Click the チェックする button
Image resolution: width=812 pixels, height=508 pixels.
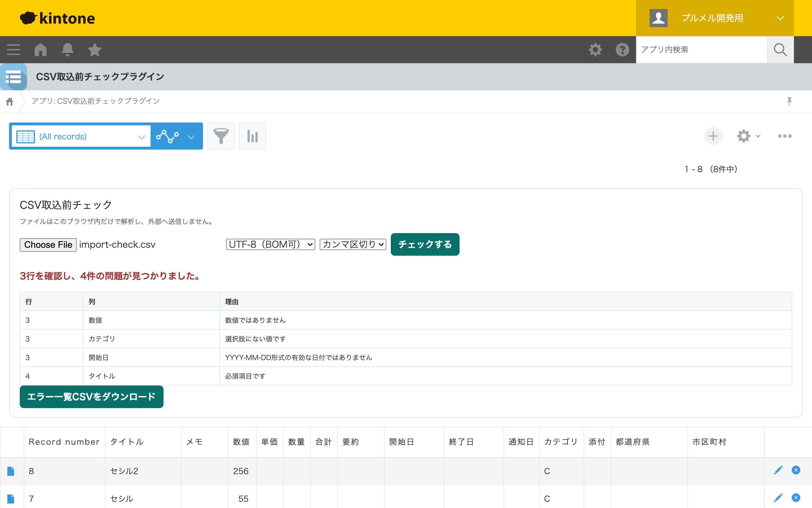(x=425, y=244)
